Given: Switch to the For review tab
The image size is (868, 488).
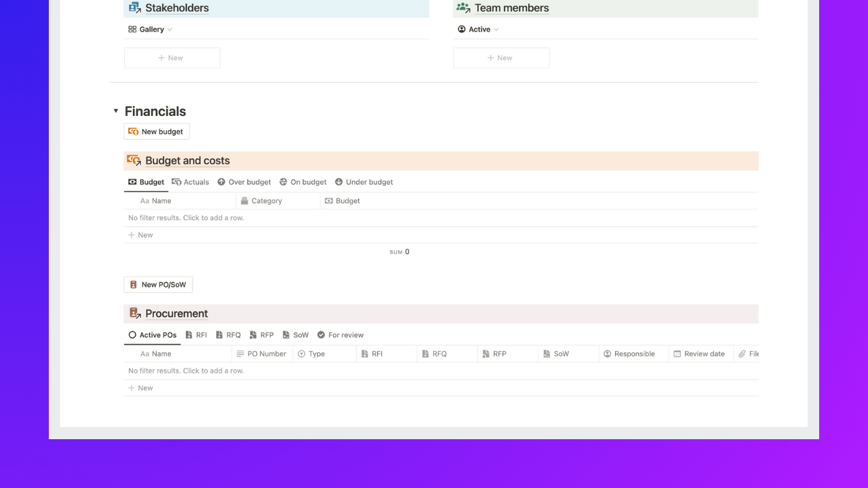Looking at the screenshot, I should click(x=340, y=335).
